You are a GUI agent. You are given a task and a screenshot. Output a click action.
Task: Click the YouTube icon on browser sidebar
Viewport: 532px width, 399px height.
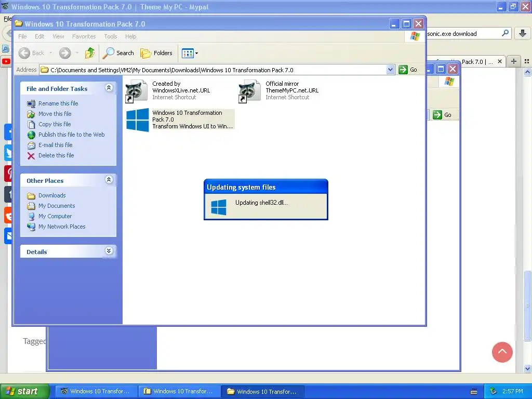tap(6, 61)
